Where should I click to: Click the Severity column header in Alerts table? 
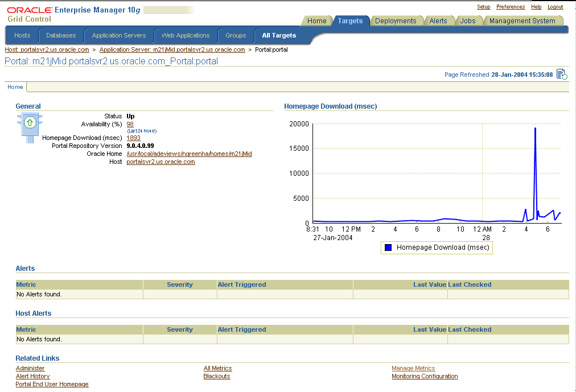pyautogui.click(x=180, y=284)
